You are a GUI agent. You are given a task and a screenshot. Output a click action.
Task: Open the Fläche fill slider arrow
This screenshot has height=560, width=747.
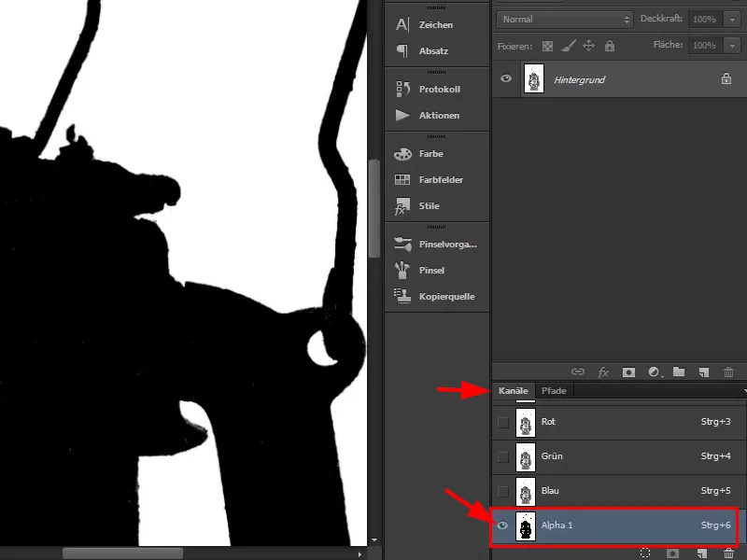coord(732,46)
